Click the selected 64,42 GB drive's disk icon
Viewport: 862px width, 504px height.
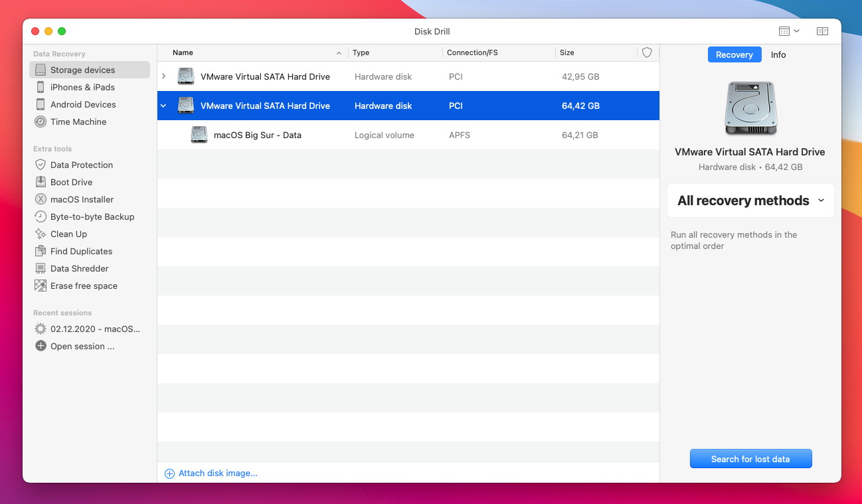coord(186,106)
